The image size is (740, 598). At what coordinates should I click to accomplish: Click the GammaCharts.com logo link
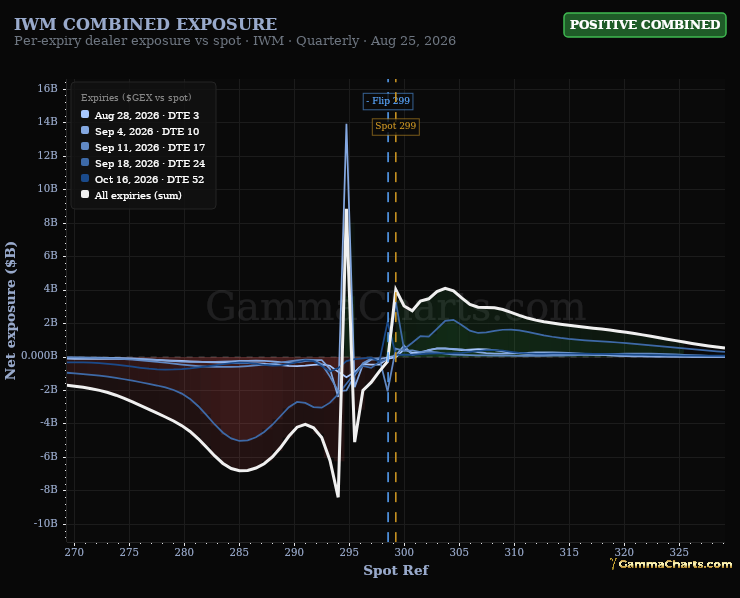[x=671, y=564]
